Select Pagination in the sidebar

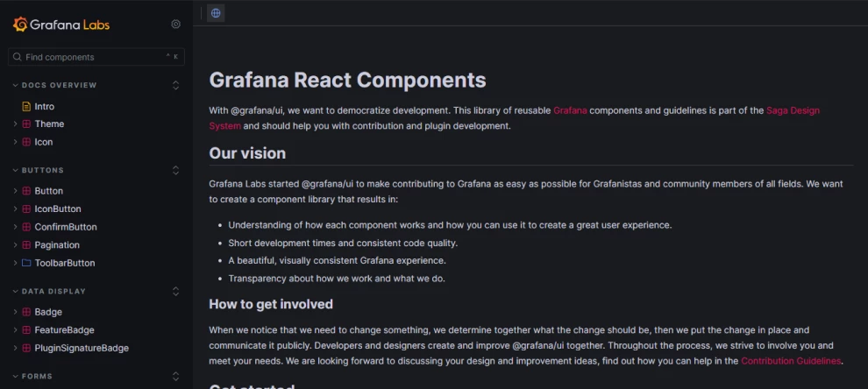(x=57, y=245)
